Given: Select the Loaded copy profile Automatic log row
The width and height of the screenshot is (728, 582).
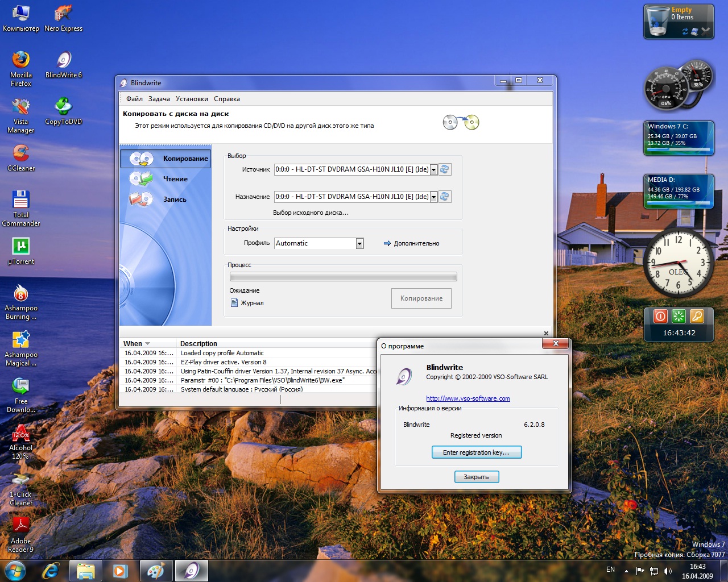Looking at the screenshot, I should (x=248, y=353).
